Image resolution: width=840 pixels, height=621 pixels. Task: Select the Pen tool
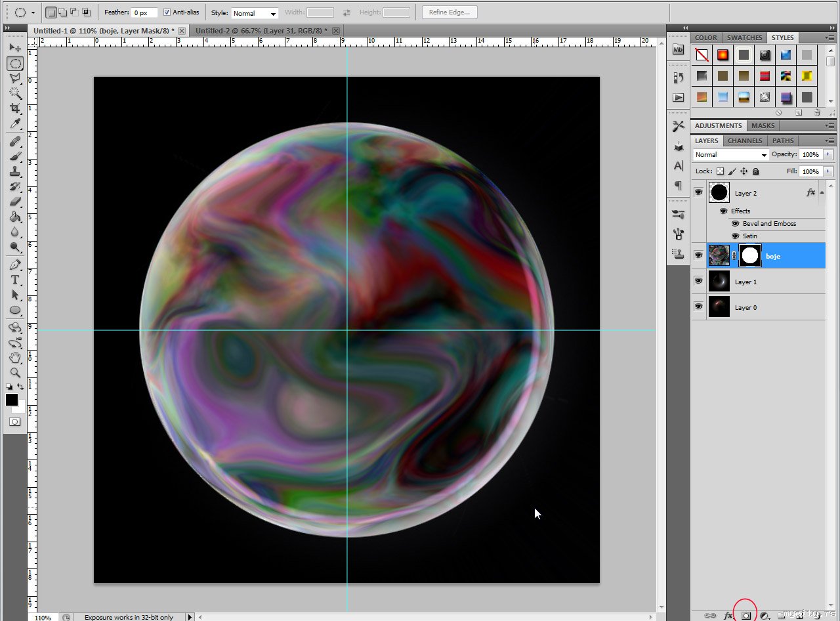(x=15, y=265)
